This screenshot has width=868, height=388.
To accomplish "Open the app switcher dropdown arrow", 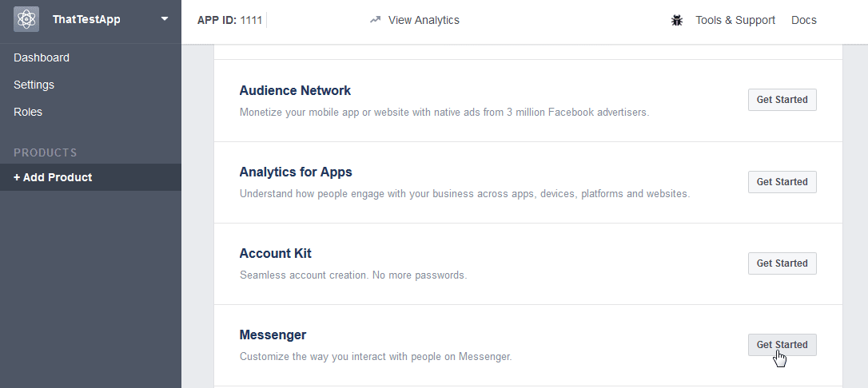I will tap(165, 19).
